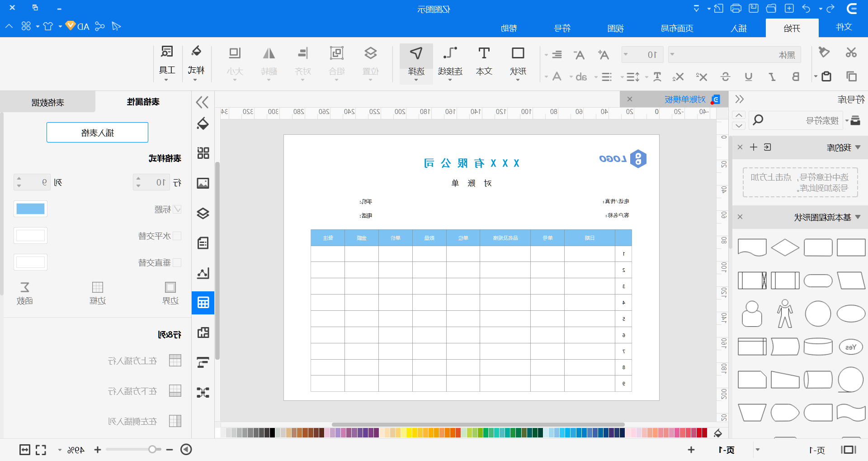Viewport: 868px width, 461px height.
Task: Enable the 水平交替 checkbox
Action: 178,236
